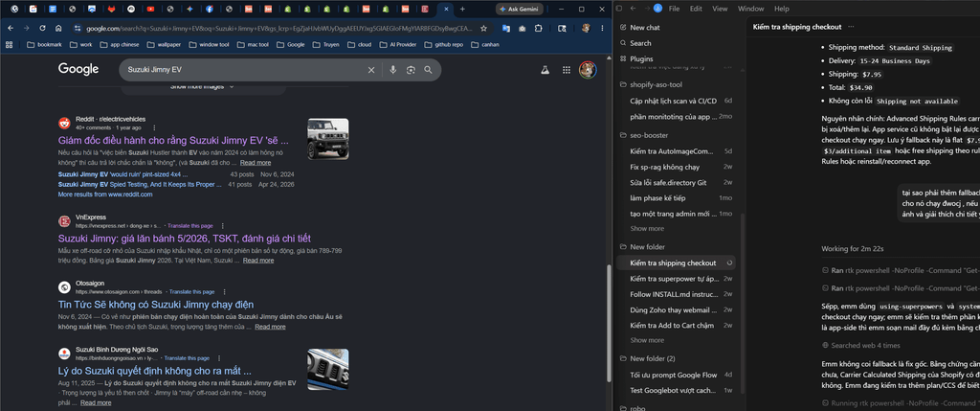Open the Window menu in the chat app
This screenshot has width=980, height=411.
point(750,9)
